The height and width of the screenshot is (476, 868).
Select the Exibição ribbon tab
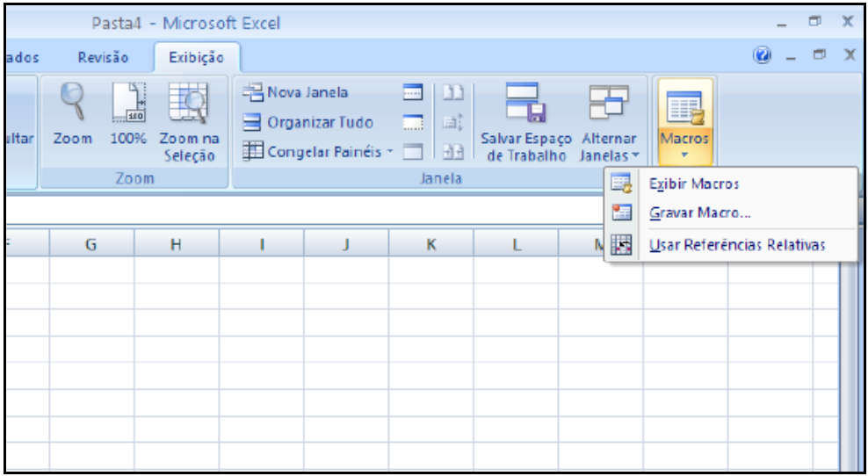point(196,58)
